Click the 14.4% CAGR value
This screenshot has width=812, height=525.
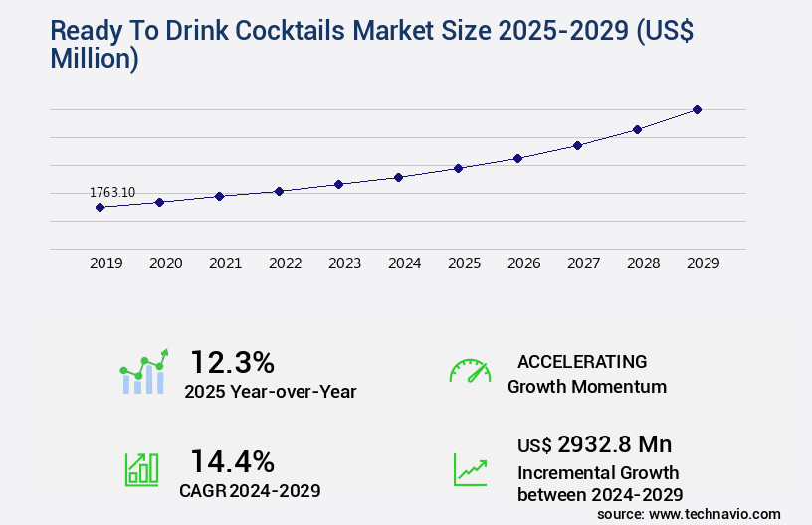(232, 460)
